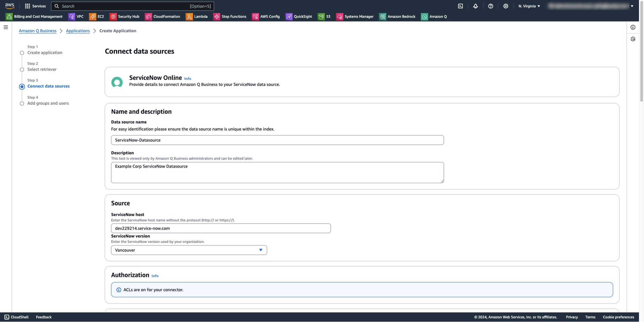Expand the ServiceNow version Vancouver dropdown
Image resolution: width=644 pixels, height=322 pixels.
pyautogui.click(x=189, y=250)
